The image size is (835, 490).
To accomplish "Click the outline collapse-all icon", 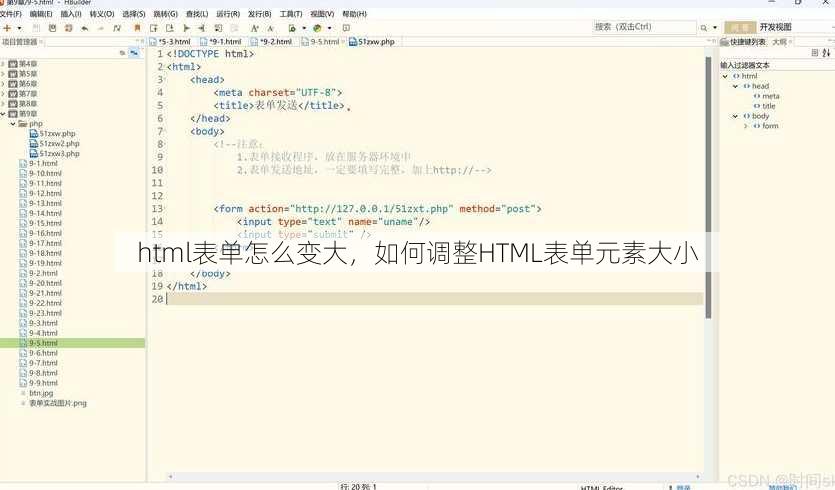I will [815, 53].
